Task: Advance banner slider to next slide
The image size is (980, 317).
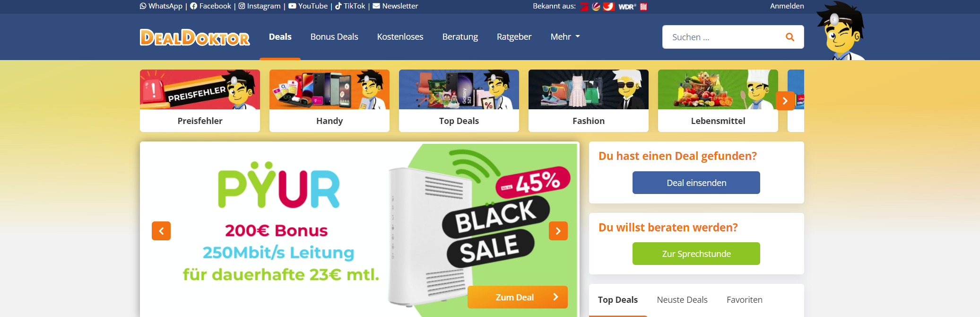Action: coord(558,231)
